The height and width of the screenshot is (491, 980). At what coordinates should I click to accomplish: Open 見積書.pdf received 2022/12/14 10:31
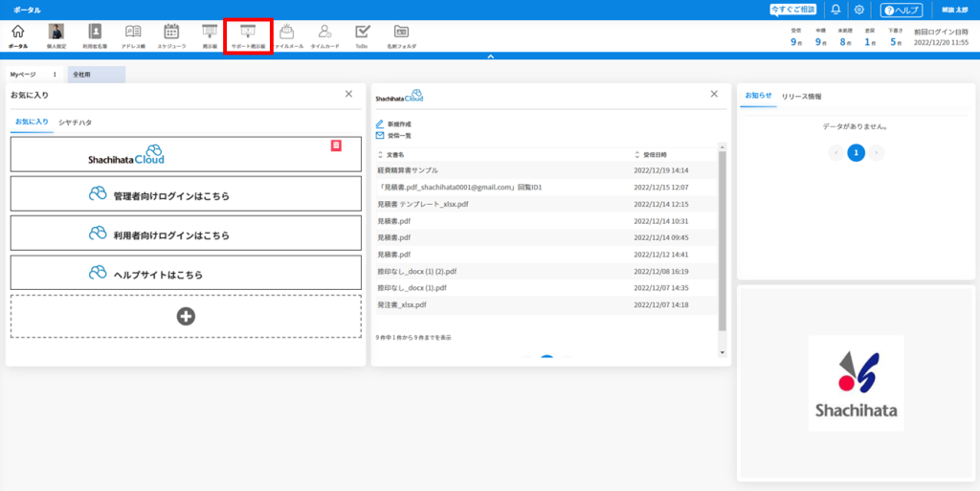click(x=546, y=221)
